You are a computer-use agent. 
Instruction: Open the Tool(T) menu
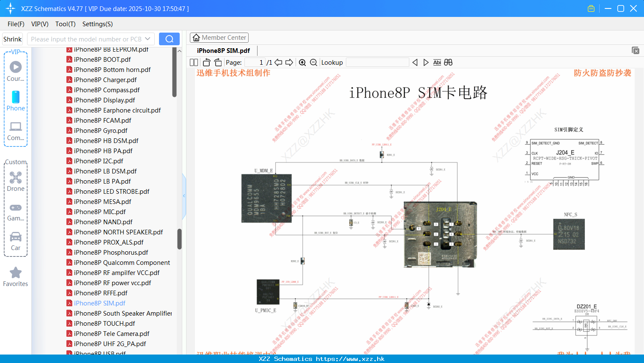(66, 24)
